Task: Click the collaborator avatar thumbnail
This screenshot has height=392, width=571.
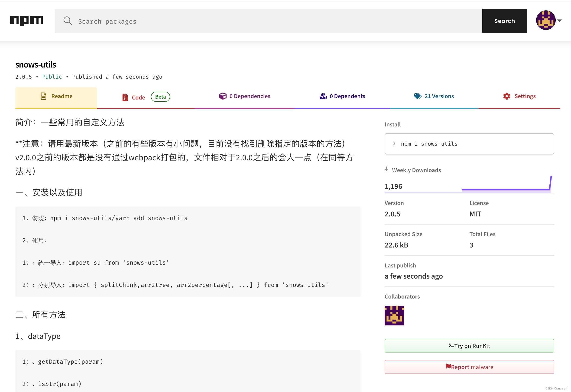Action: pyautogui.click(x=394, y=315)
